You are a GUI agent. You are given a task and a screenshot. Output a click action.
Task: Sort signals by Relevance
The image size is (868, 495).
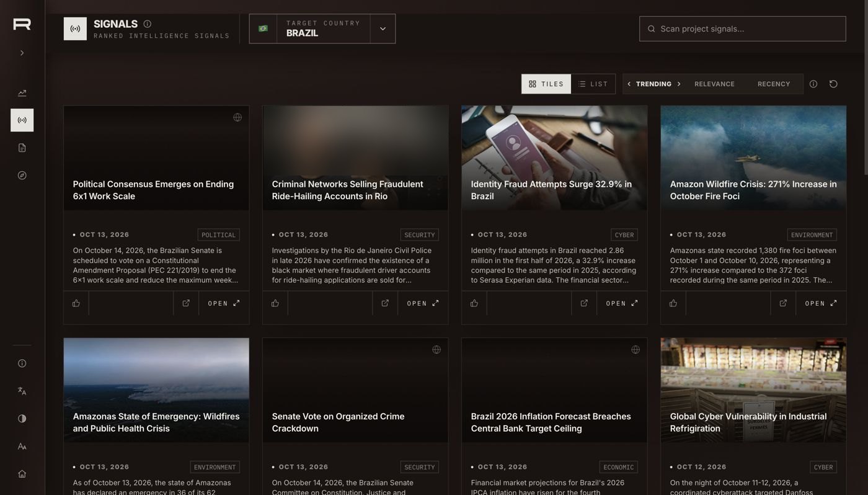click(714, 84)
